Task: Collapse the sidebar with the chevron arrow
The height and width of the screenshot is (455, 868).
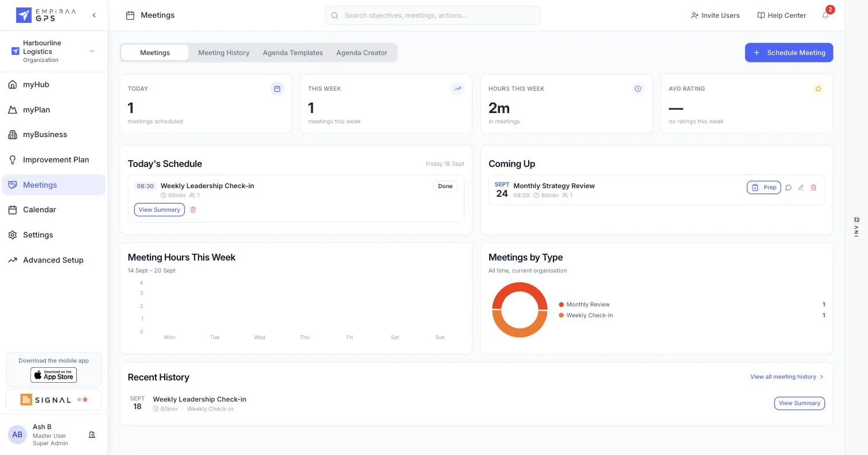Action: coord(94,15)
